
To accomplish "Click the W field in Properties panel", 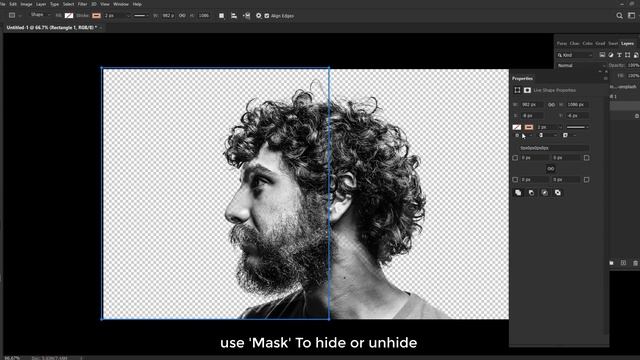I will tap(532, 104).
